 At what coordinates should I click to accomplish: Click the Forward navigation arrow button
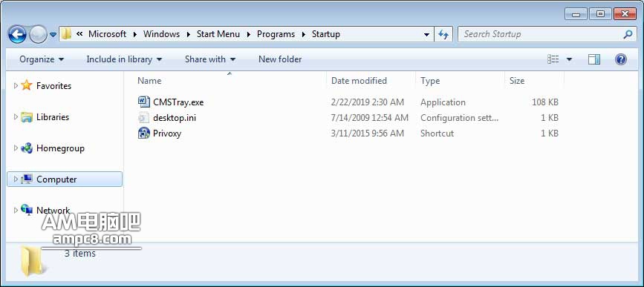pos(38,34)
